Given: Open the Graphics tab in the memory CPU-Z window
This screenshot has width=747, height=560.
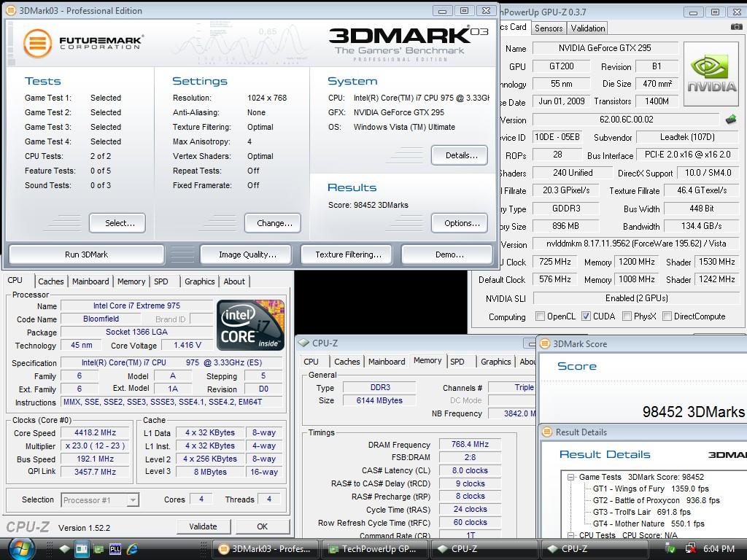Looking at the screenshot, I should pyautogui.click(x=495, y=362).
